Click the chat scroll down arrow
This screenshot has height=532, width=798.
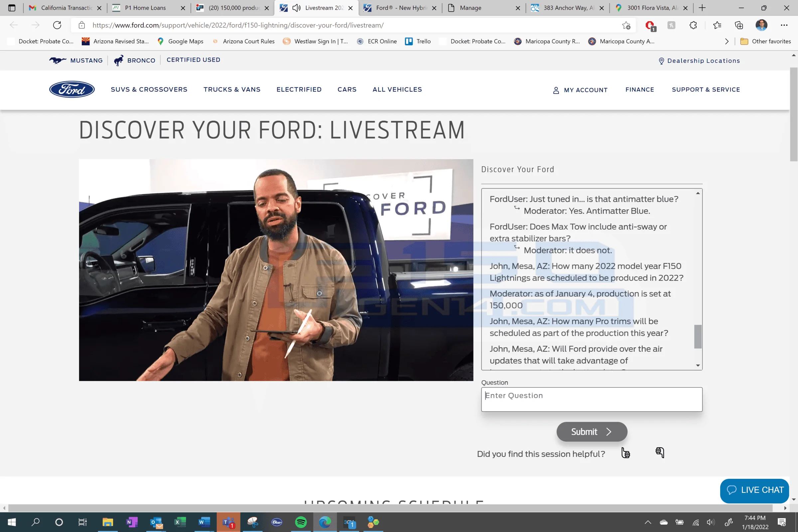tap(698, 365)
